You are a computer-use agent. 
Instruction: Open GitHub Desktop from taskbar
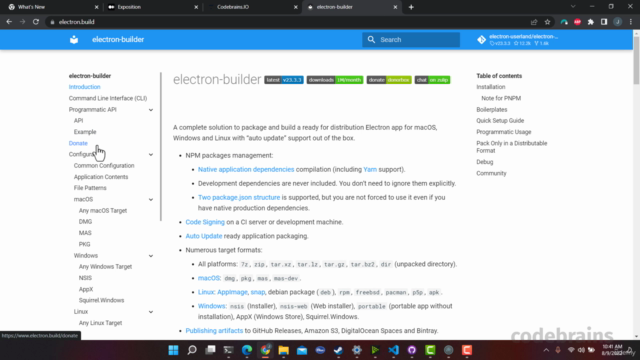pyautogui.click(x=412, y=350)
